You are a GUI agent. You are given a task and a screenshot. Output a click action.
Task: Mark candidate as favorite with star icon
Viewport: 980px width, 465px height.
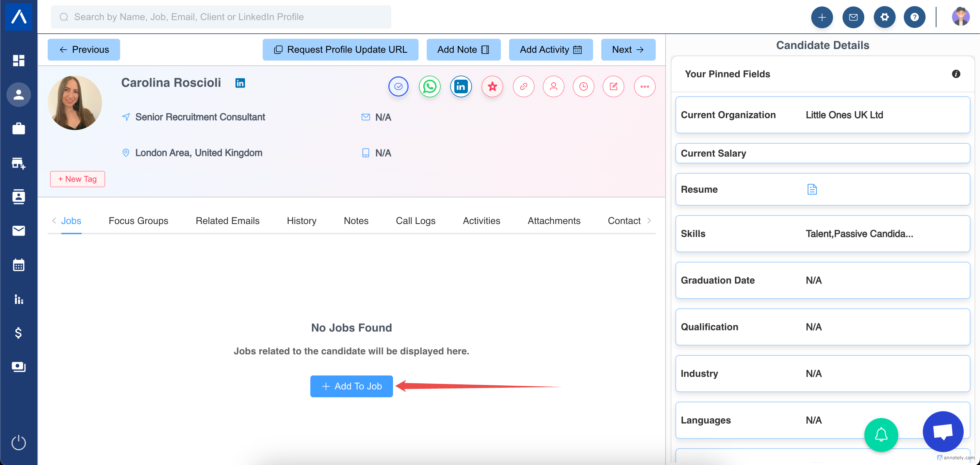[x=492, y=87]
